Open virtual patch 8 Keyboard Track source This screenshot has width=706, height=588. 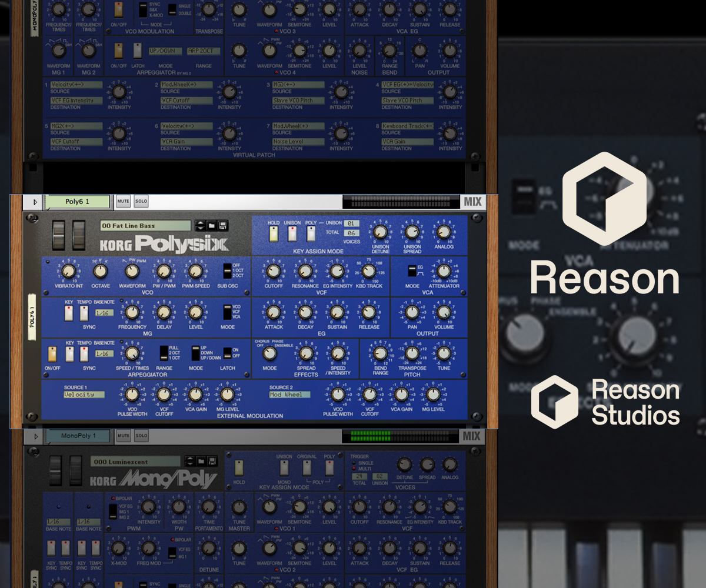point(407,126)
